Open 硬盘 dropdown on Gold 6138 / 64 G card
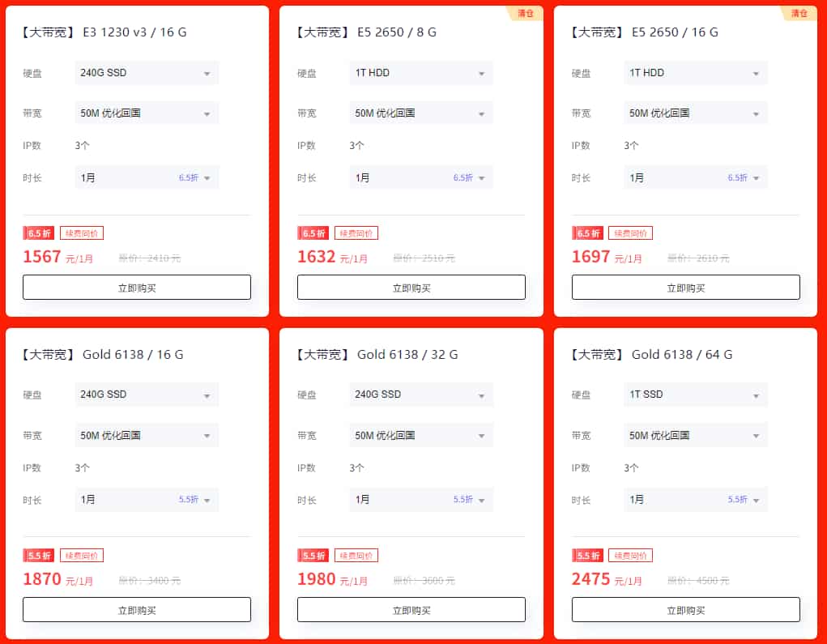The height and width of the screenshot is (644, 827). pos(695,395)
